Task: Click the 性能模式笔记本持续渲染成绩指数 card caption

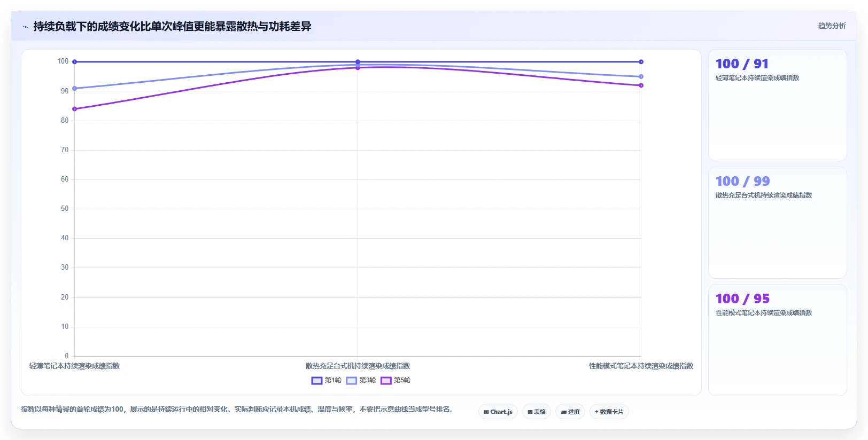Action: pyautogui.click(x=764, y=313)
